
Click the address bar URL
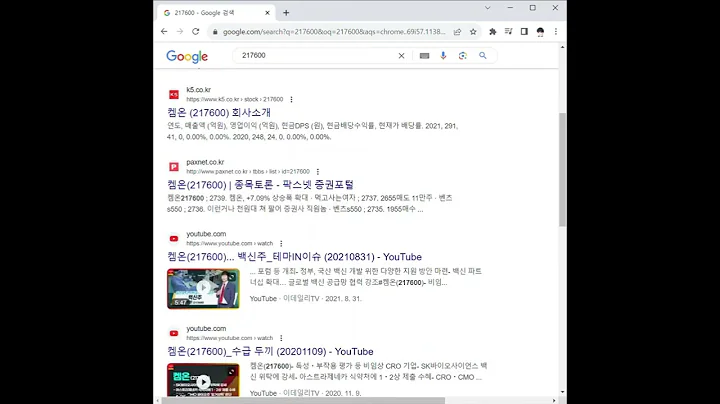[334, 32]
